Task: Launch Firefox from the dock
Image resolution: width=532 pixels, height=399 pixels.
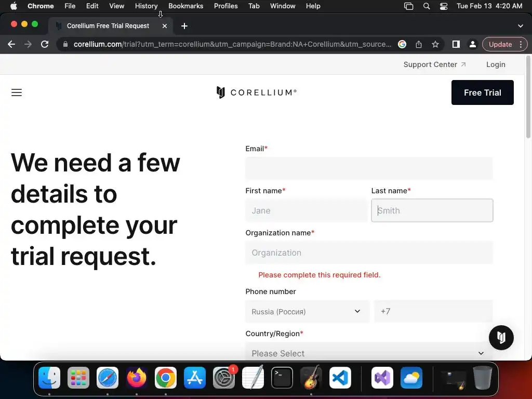Action: [137, 378]
